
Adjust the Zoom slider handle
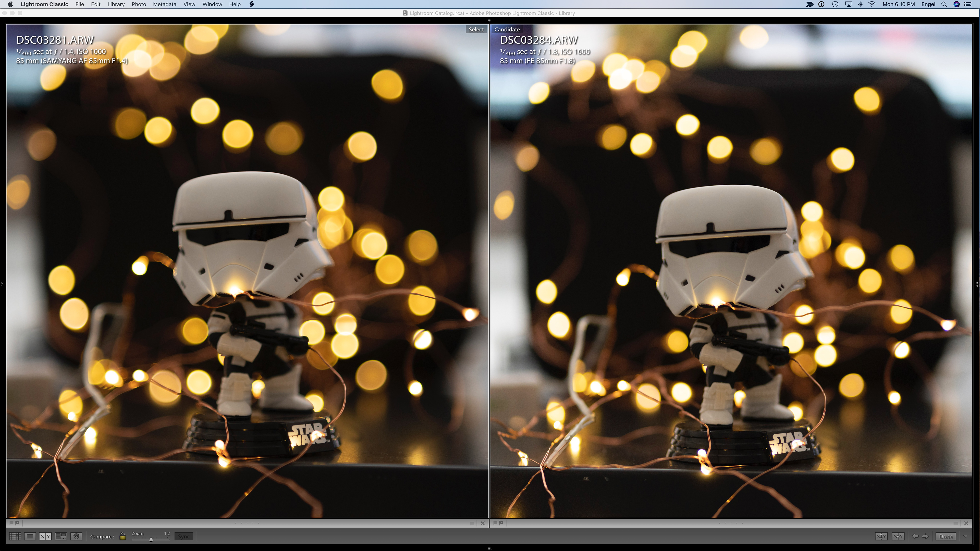click(x=151, y=539)
